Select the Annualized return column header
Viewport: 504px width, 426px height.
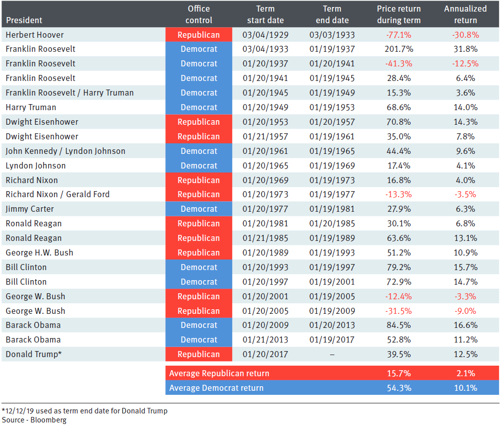465,15
